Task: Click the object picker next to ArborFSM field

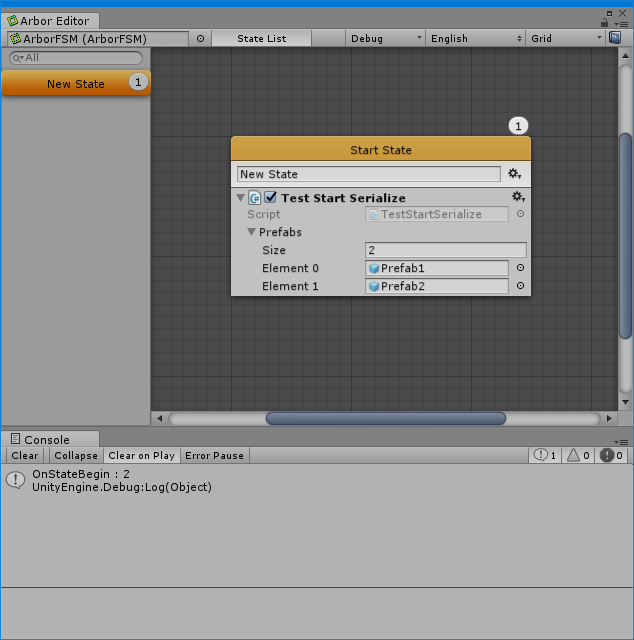Action: pos(200,38)
